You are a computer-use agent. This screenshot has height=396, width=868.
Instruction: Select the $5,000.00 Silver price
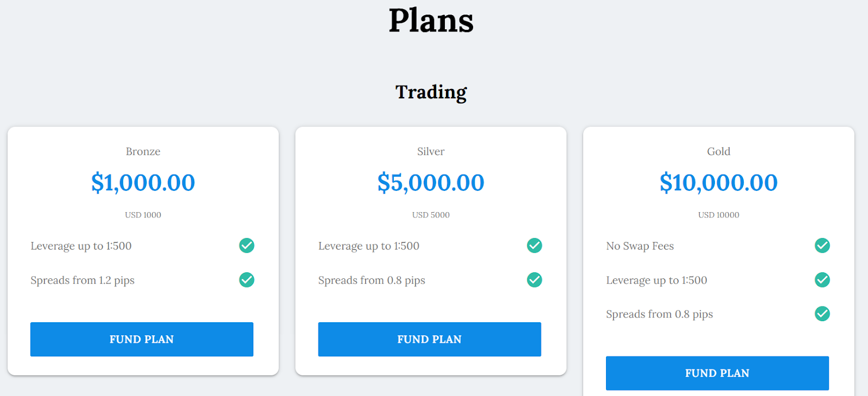point(431,183)
